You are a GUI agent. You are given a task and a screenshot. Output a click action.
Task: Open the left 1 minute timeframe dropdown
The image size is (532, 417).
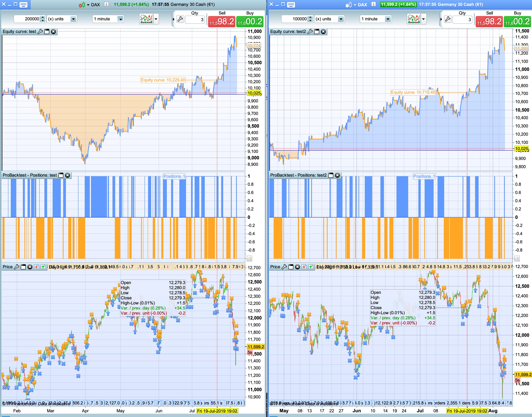[120, 19]
